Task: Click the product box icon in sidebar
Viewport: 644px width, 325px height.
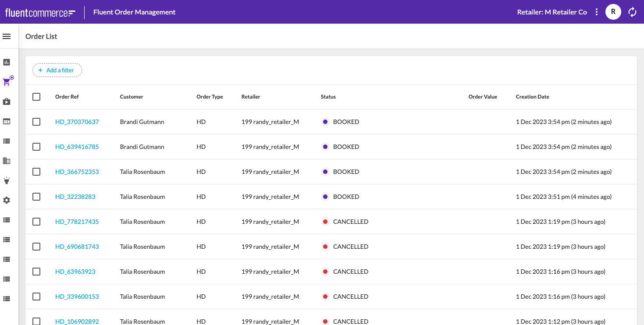Action: pyautogui.click(x=7, y=102)
